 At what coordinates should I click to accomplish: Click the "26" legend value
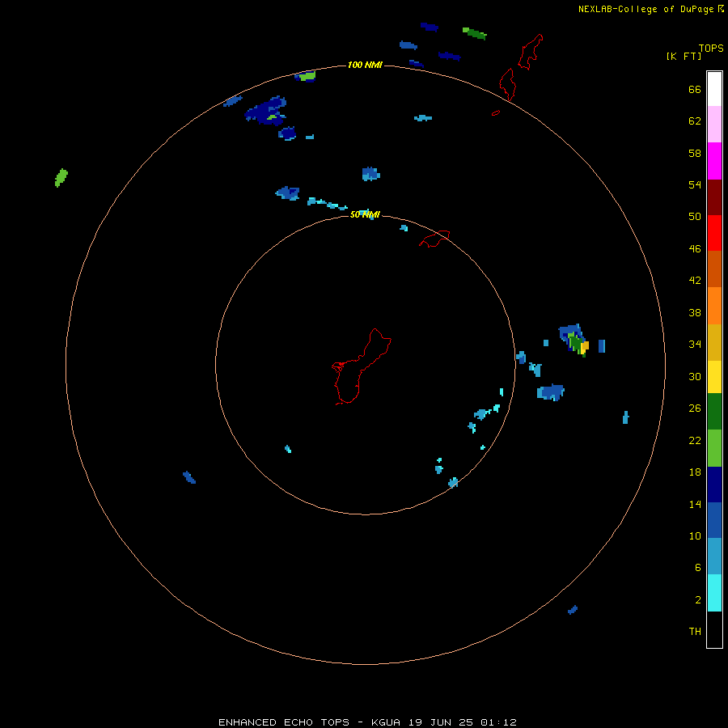coord(695,408)
